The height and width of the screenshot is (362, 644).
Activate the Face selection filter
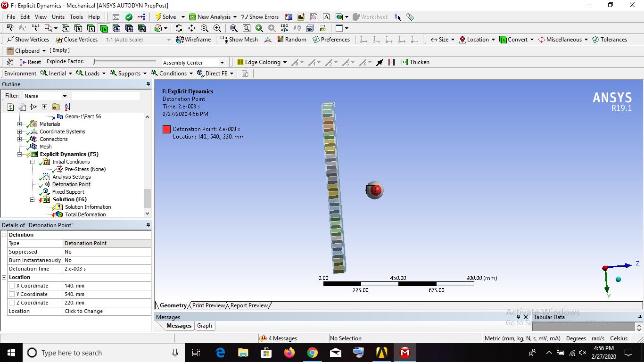(91, 28)
